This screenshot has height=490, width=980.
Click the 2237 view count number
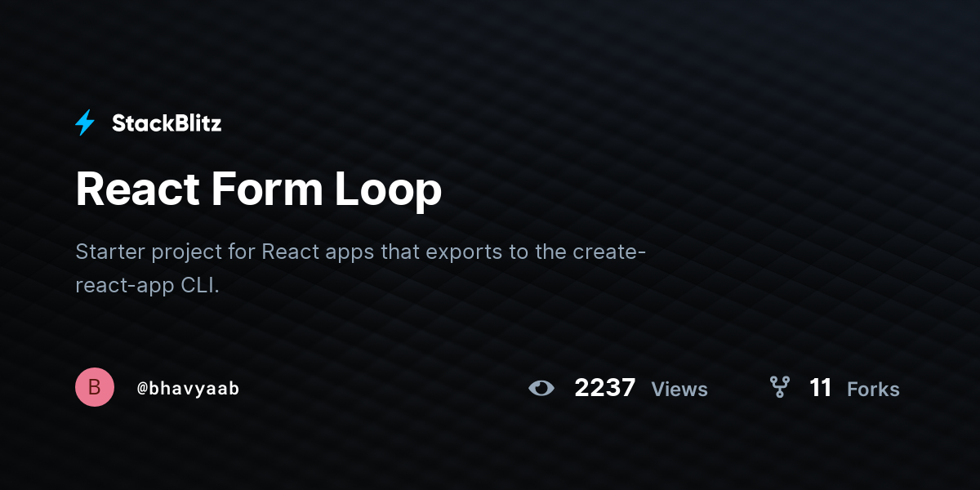(x=604, y=387)
